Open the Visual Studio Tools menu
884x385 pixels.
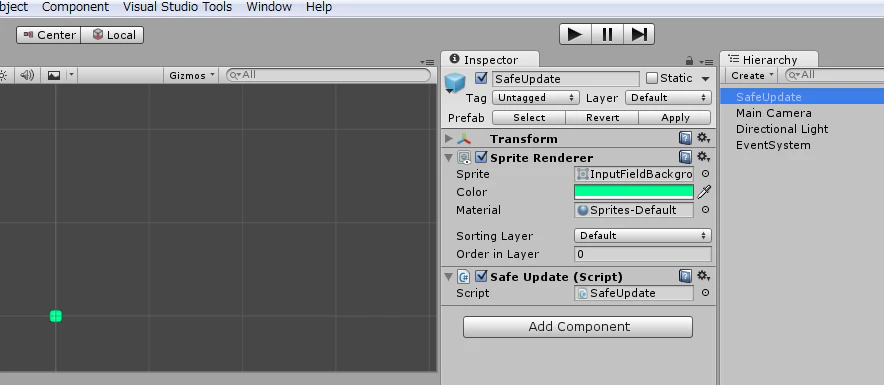point(177,7)
